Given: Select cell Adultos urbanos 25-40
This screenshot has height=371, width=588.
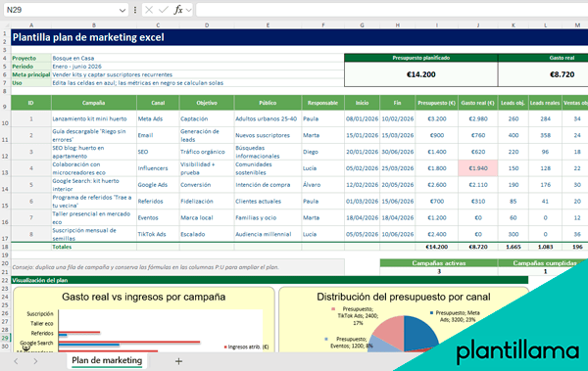Looking at the screenshot, I should pyautogui.click(x=268, y=118).
